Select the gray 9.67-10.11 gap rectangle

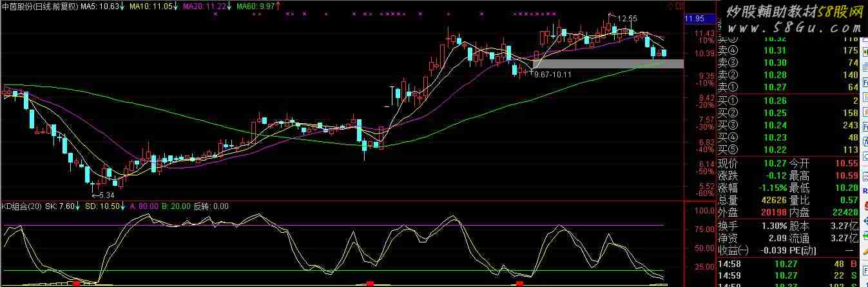click(x=608, y=64)
